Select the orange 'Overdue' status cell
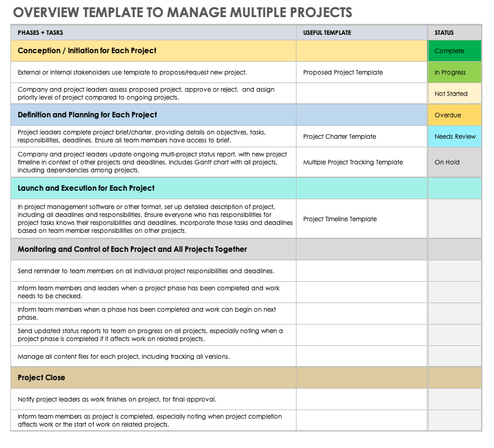The height and width of the screenshot is (448, 494). point(455,115)
